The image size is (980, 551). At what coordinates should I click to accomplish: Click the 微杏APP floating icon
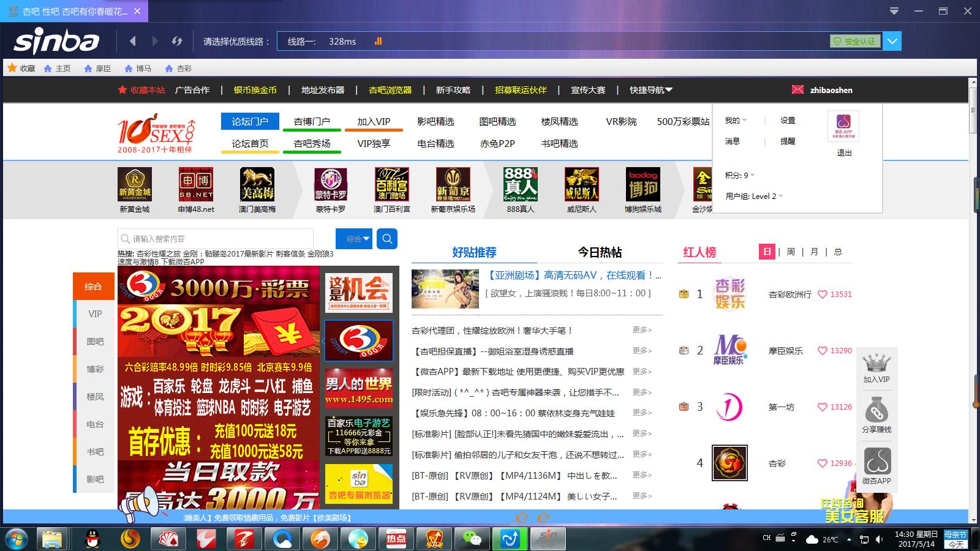click(x=876, y=461)
